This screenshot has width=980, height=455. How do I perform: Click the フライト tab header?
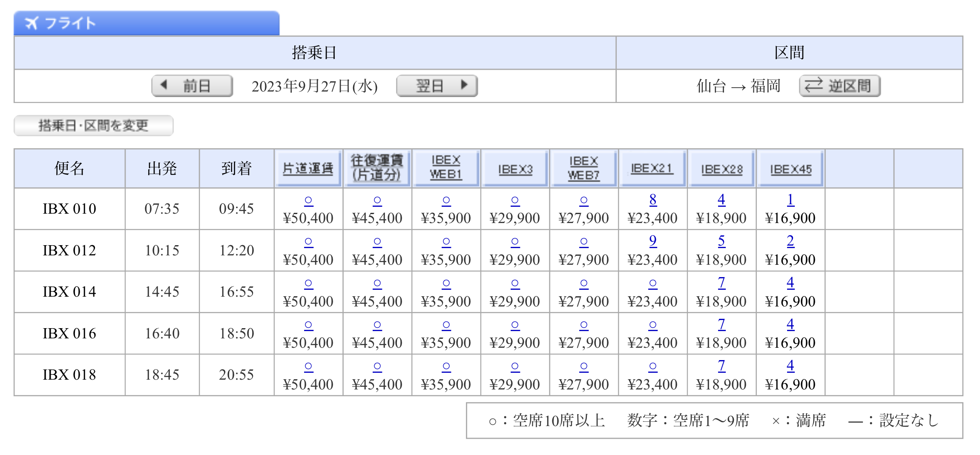click(147, 23)
